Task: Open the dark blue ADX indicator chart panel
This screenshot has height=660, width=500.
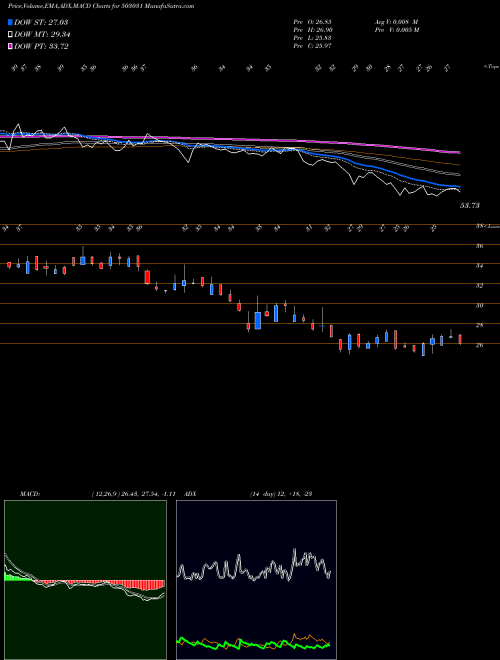Action: (256, 580)
